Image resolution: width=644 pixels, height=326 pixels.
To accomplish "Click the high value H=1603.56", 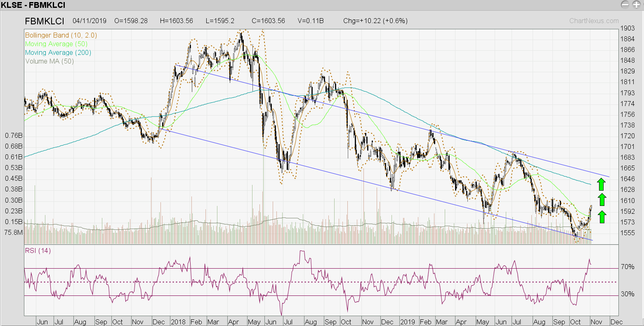I will point(176,21).
